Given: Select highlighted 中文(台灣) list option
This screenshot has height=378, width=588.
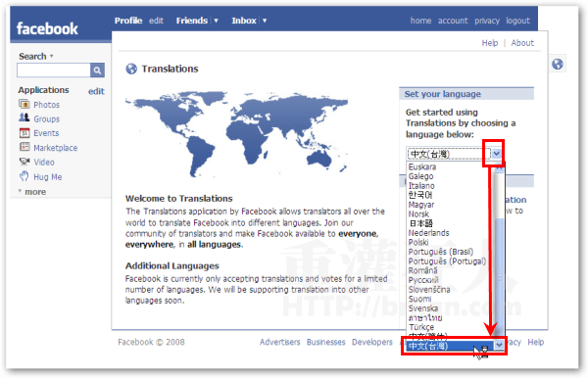Looking at the screenshot, I should tap(451, 346).
